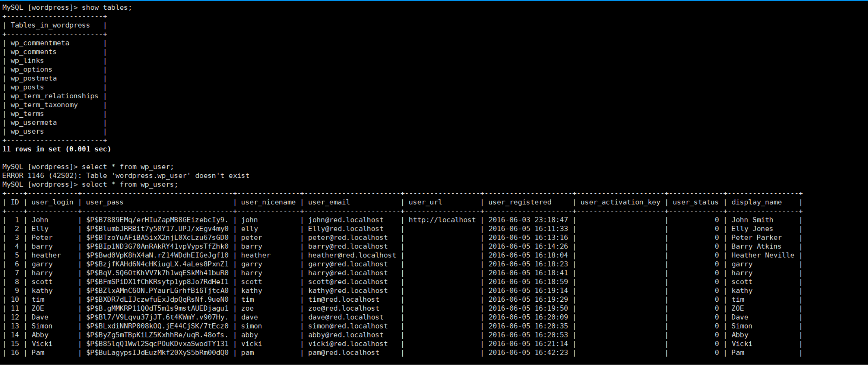This screenshot has height=365, width=868.
Task: Click ZOE in user_login column
Action: (x=38, y=308)
